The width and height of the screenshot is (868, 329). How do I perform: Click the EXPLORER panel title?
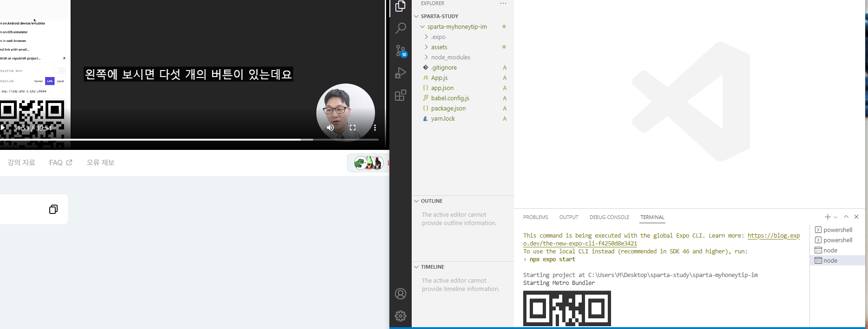click(x=433, y=3)
